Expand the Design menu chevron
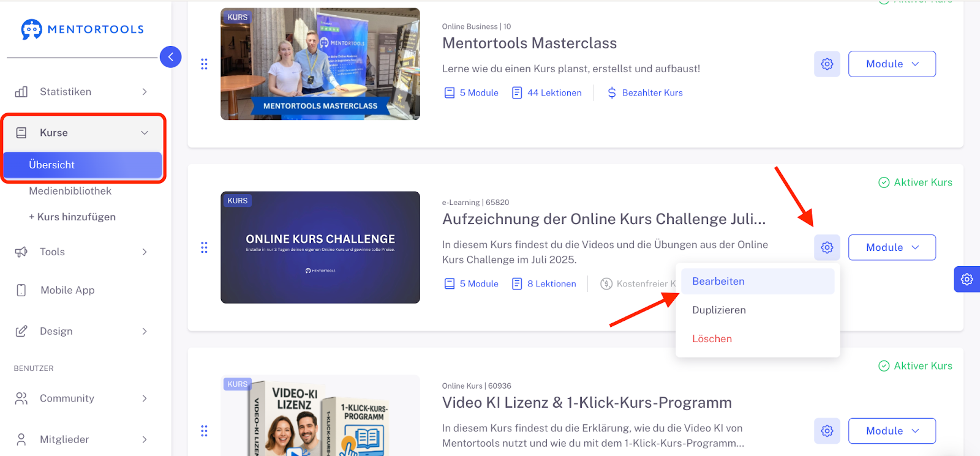 (145, 331)
